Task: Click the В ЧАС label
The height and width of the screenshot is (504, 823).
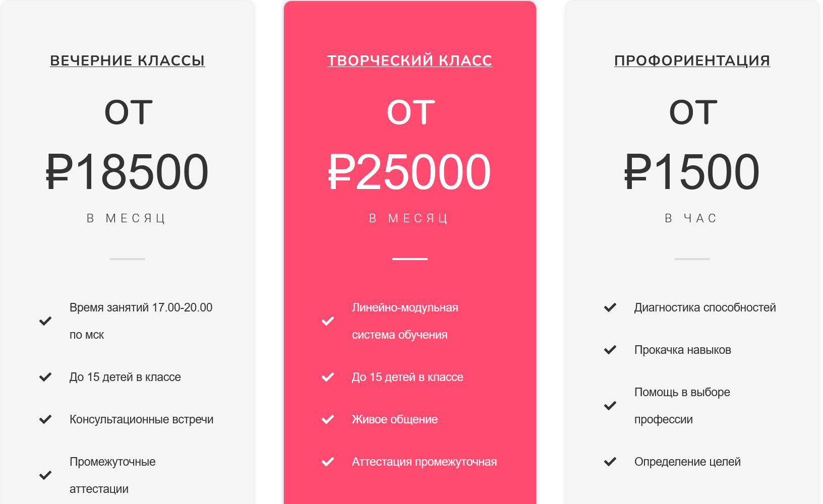Action: coord(691,218)
